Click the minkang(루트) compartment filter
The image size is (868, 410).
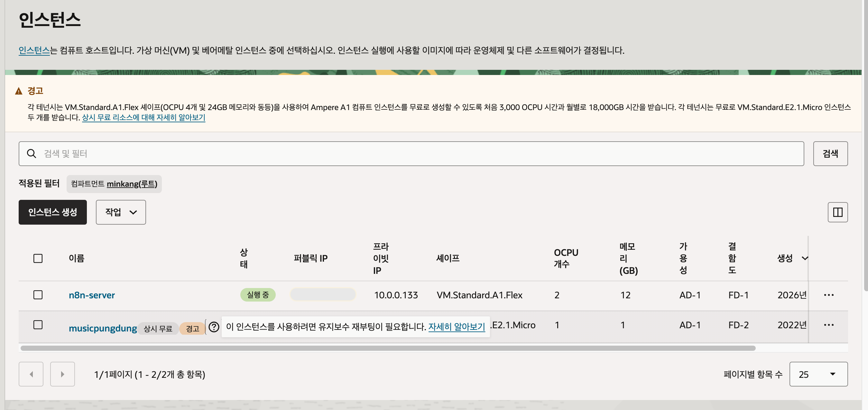click(x=132, y=184)
